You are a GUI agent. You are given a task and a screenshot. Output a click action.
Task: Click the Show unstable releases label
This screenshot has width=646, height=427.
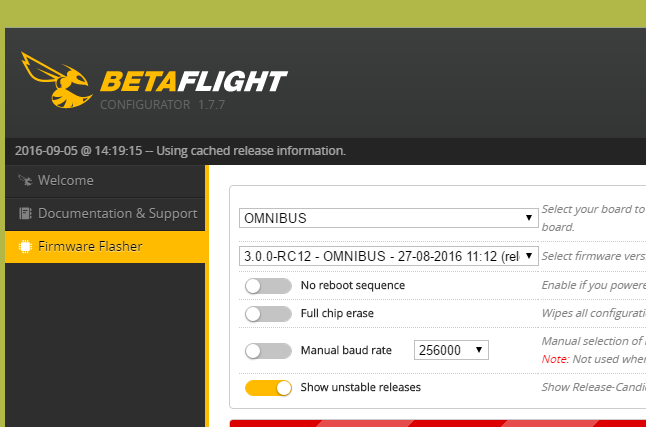360,386
